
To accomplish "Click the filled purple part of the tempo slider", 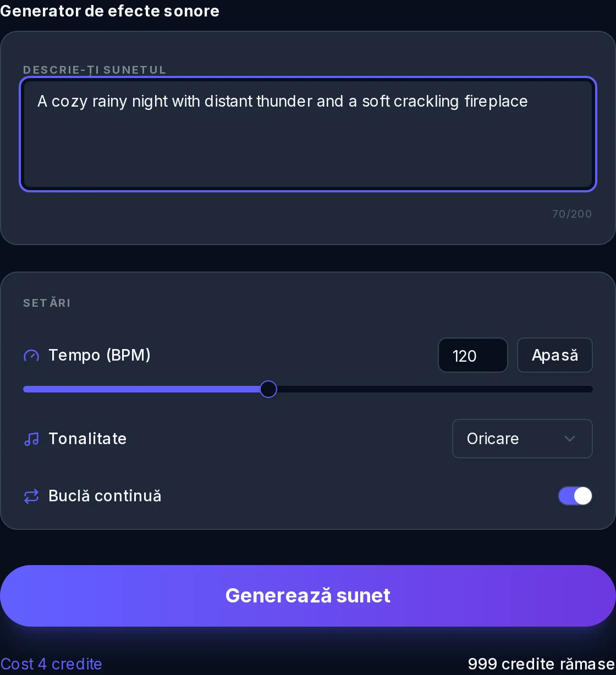I will 141,389.
